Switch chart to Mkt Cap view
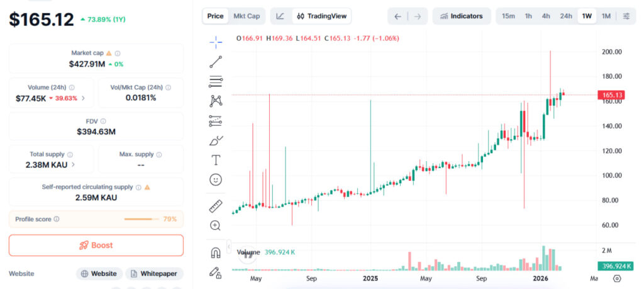 (x=246, y=16)
